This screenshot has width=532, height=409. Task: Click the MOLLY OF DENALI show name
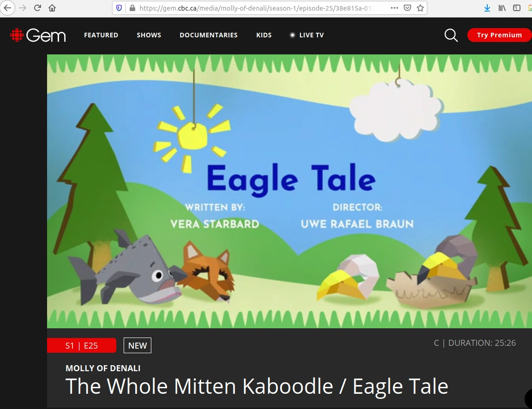(x=103, y=368)
